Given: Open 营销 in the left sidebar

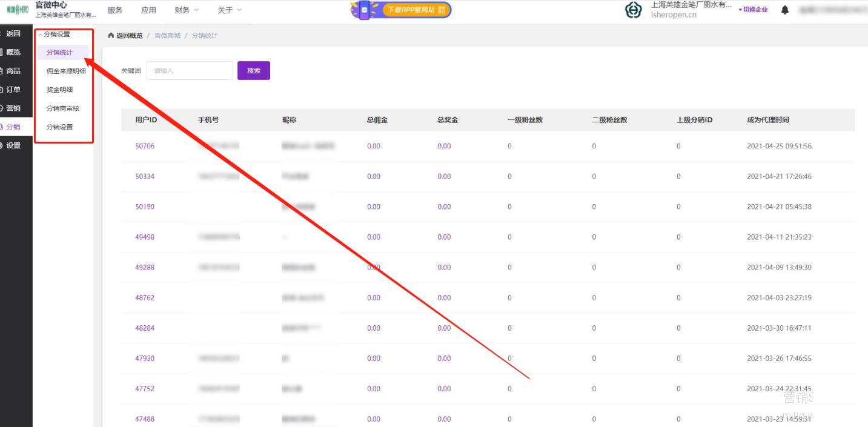Looking at the screenshot, I should click(13, 108).
